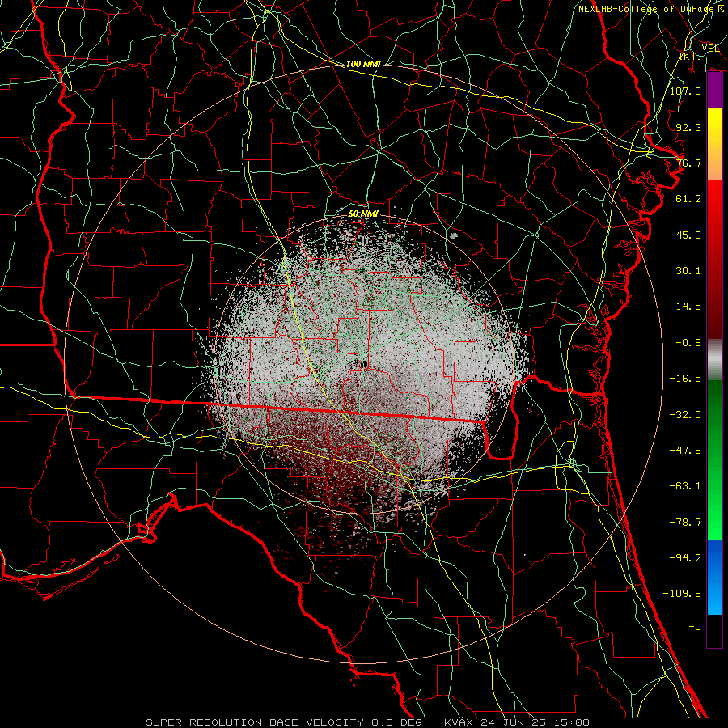Pick the gray near-zero segment of color bar
This screenshot has height=728, width=728.
point(714,360)
